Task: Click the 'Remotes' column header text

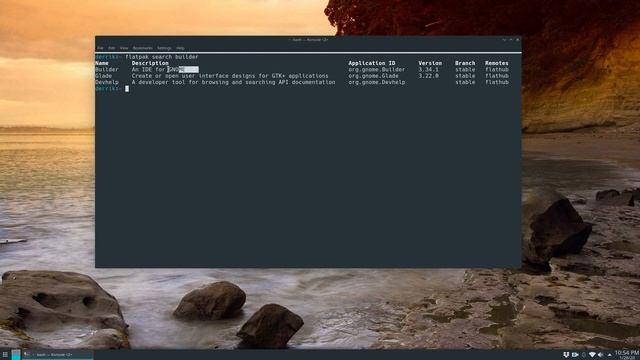Action: pyautogui.click(x=497, y=63)
